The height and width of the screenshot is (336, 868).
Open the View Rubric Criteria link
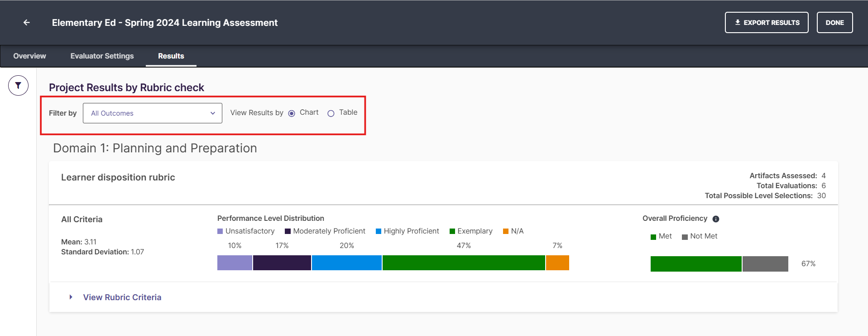pos(122,297)
